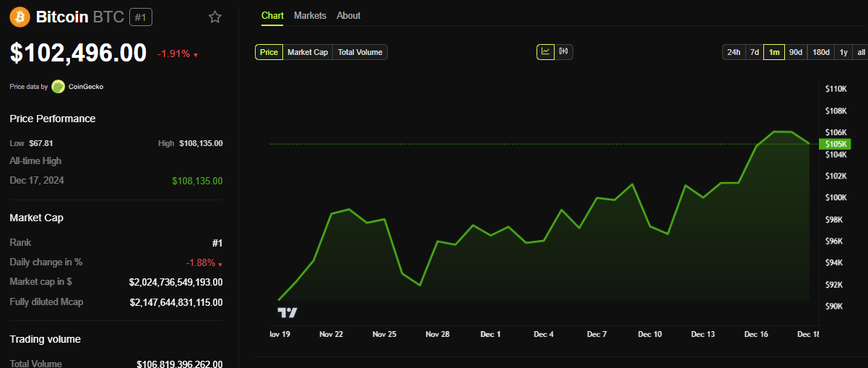The height and width of the screenshot is (368, 868).
Task: Click the #1 rank badge beside BTC
Action: (x=141, y=17)
